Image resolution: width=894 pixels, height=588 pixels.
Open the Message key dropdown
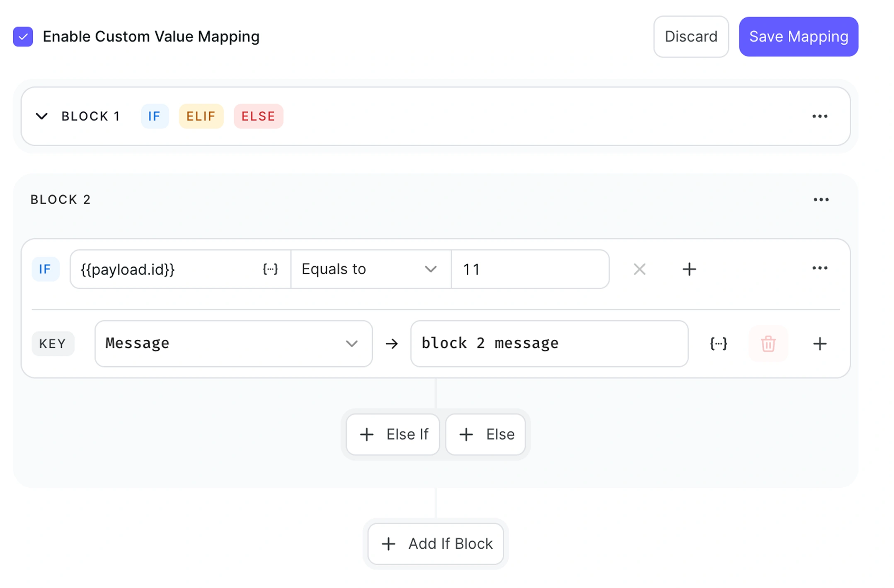point(233,344)
